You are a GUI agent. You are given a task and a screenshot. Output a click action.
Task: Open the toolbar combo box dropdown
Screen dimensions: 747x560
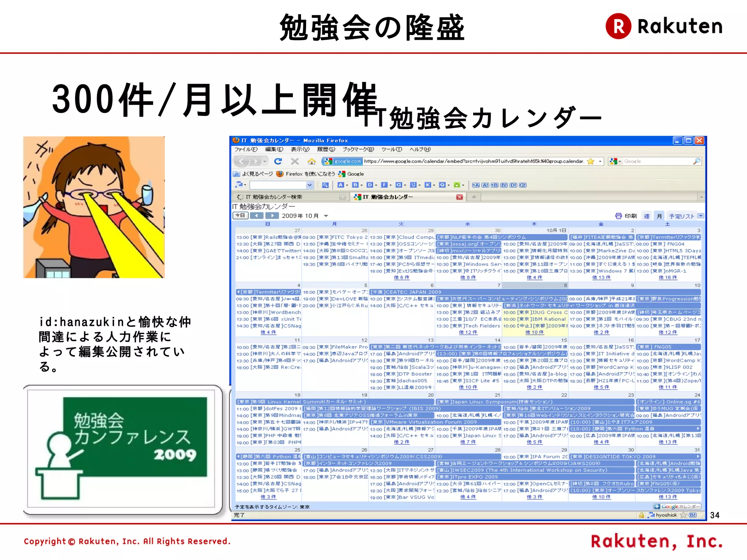[309, 185]
